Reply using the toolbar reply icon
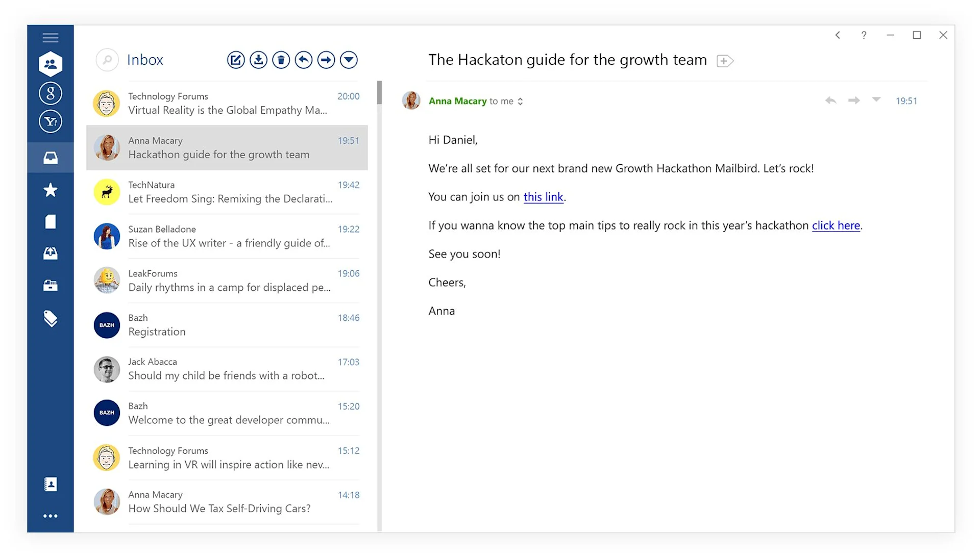 [x=303, y=60]
